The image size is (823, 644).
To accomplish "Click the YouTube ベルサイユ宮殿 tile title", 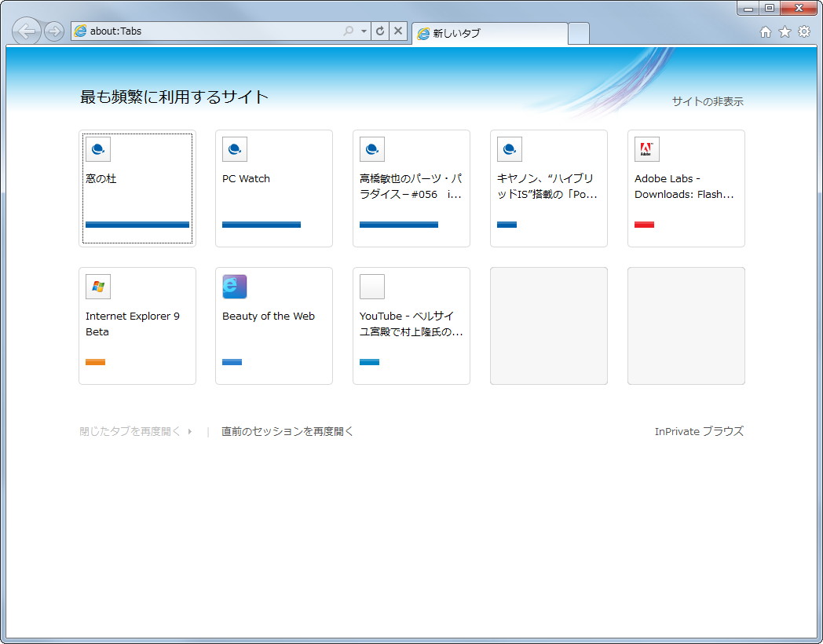I will click(411, 324).
